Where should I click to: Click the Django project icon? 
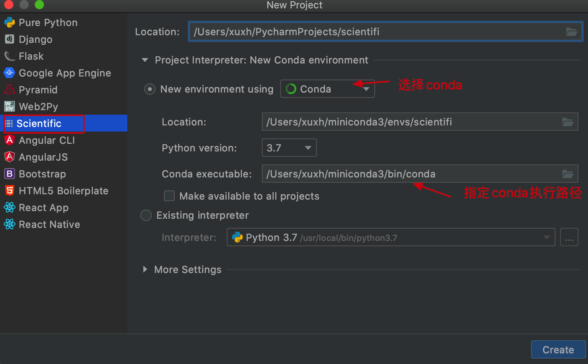pyautogui.click(x=10, y=39)
